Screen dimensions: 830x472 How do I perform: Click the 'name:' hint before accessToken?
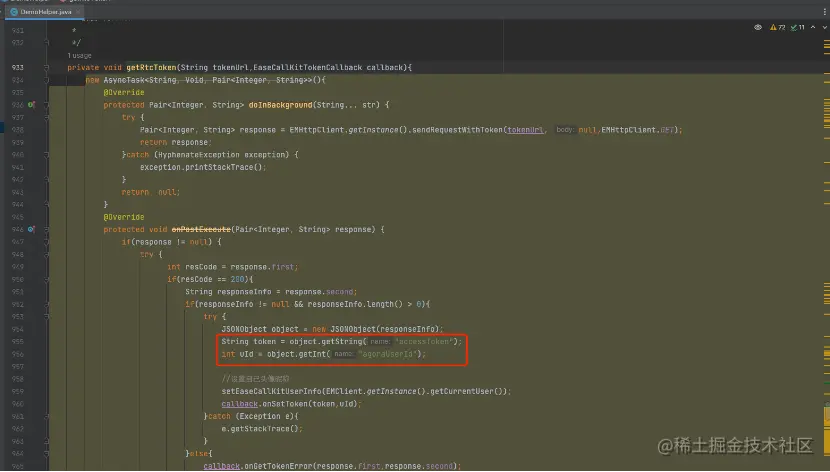pos(380,342)
